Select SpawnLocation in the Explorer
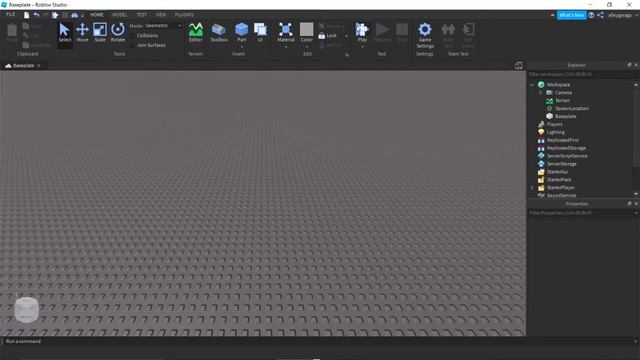 (x=571, y=109)
